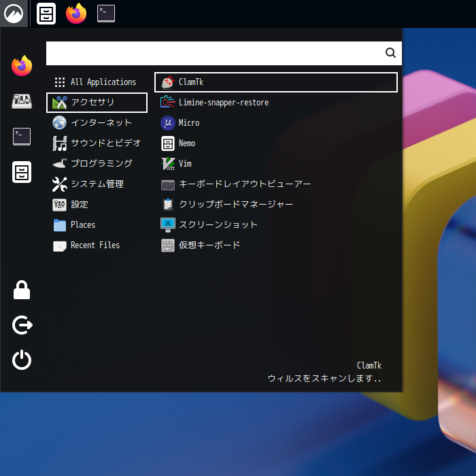Launch ClamTk virus scanner
Viewport: 476px width, 476px height.
click(276, 82)
